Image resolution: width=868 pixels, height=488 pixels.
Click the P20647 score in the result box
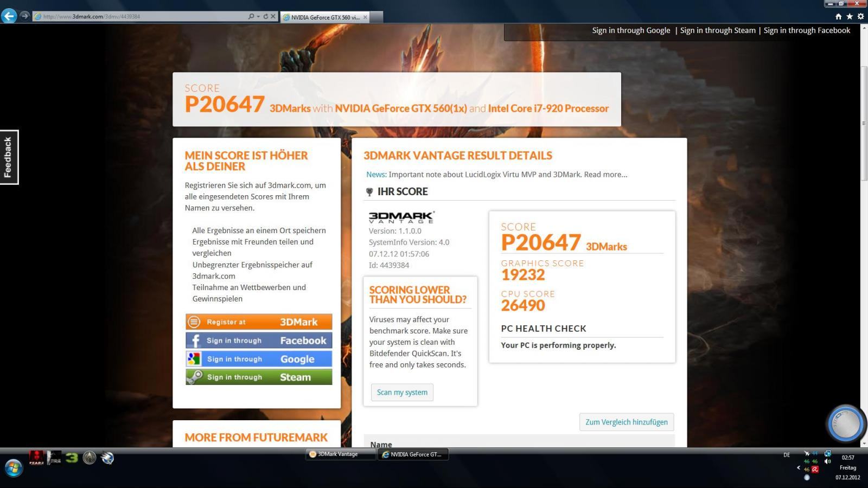point(541,242)
